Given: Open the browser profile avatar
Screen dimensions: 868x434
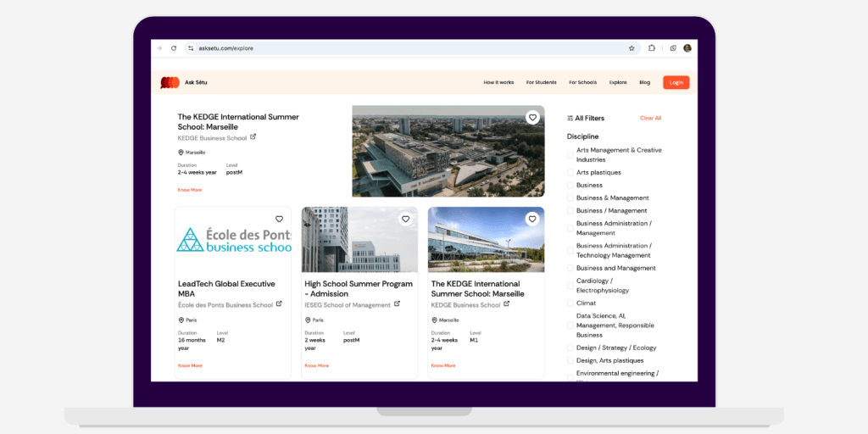Looking at the screenshot, I should point(687,48).
